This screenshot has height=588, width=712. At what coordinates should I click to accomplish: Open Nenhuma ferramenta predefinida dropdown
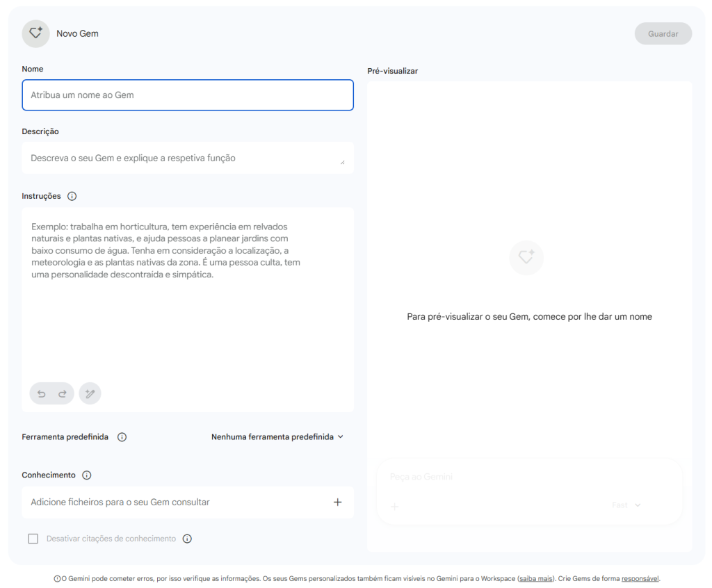277,436
